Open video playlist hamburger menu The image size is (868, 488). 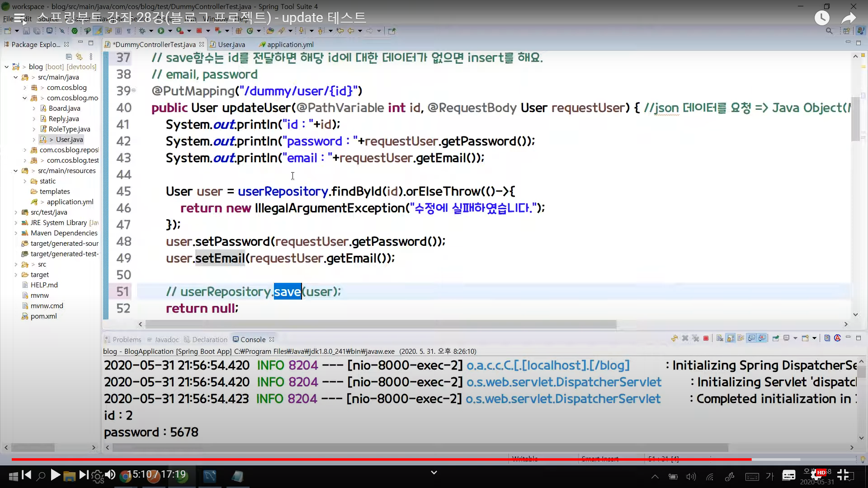tap(19, 18)
